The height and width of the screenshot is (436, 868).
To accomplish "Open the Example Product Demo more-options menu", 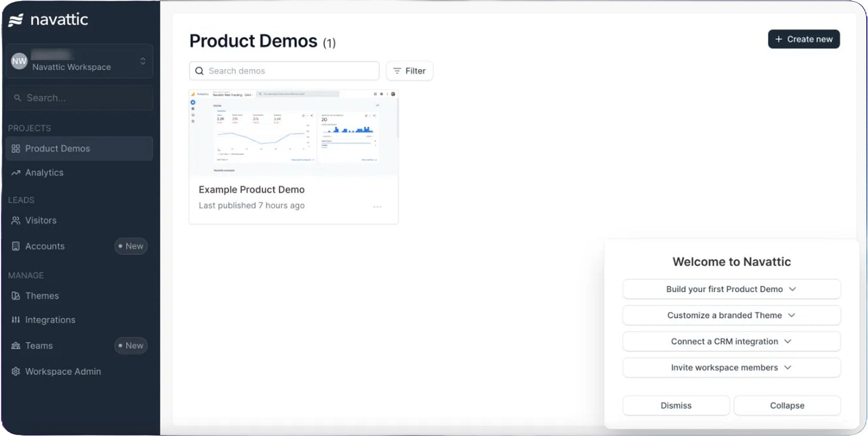I will (377, 206).
